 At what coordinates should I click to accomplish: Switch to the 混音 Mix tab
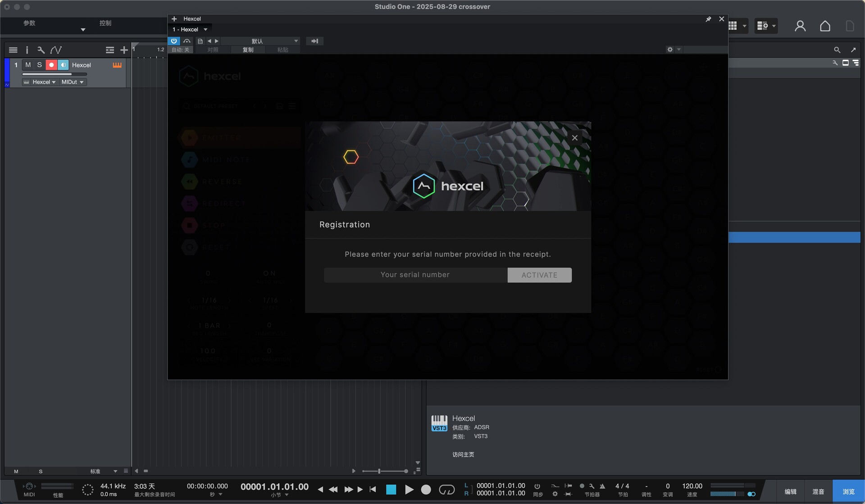pos(818,492)
